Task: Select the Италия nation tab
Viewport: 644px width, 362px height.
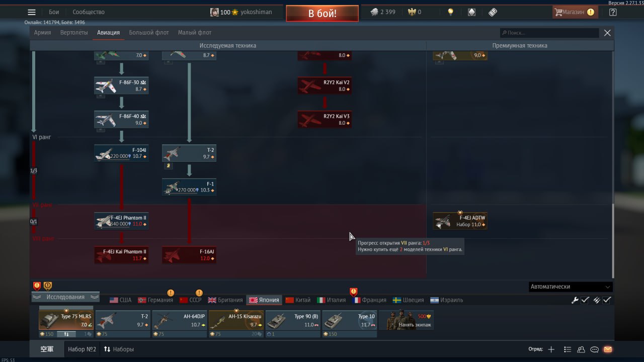Action: (x=332, y=300)
